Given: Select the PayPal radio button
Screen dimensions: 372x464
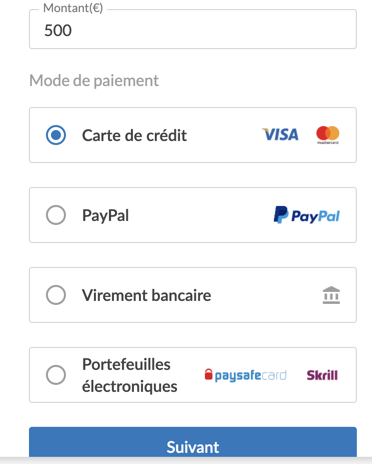Looking at the screenshot, I should (x=56, y=215).
